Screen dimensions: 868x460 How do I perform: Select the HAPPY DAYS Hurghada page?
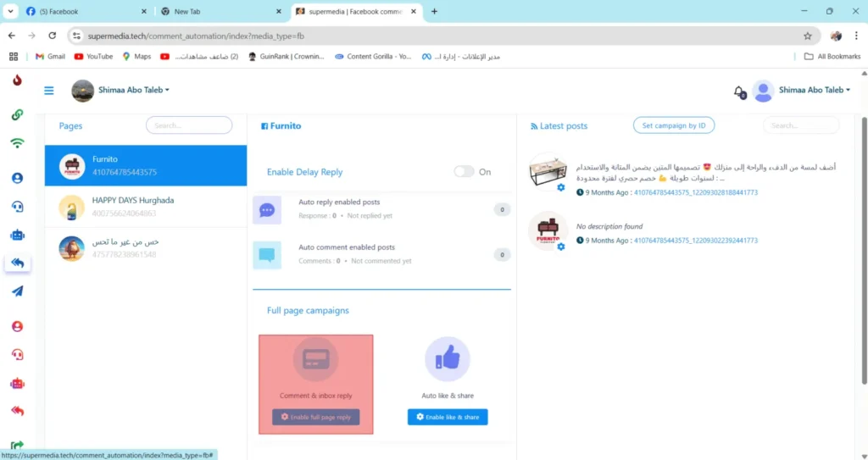(146, 207)
